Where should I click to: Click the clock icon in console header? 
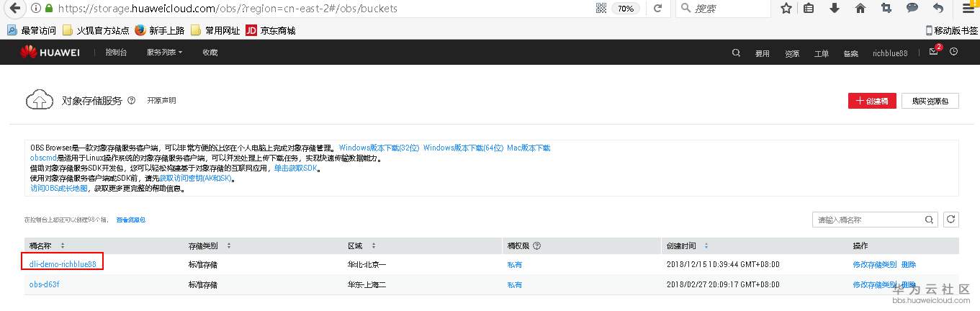click(x=954, y=52)
